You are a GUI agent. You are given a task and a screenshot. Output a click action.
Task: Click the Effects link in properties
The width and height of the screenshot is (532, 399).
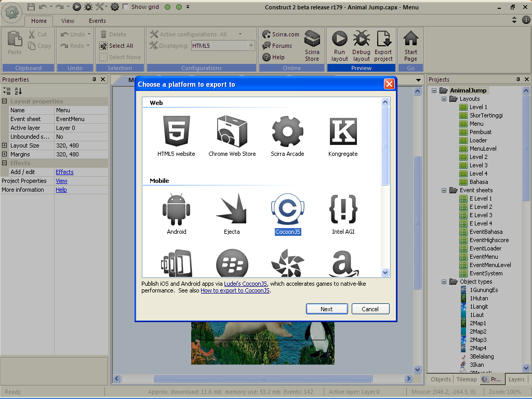pyautogui.click(x=64, y=172)
